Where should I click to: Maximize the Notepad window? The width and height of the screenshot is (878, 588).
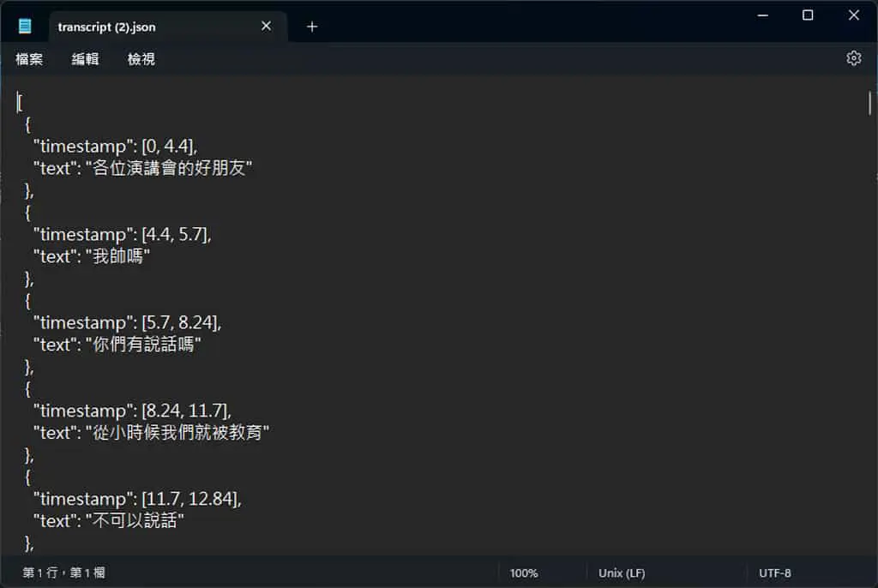[x=808, y=15]
